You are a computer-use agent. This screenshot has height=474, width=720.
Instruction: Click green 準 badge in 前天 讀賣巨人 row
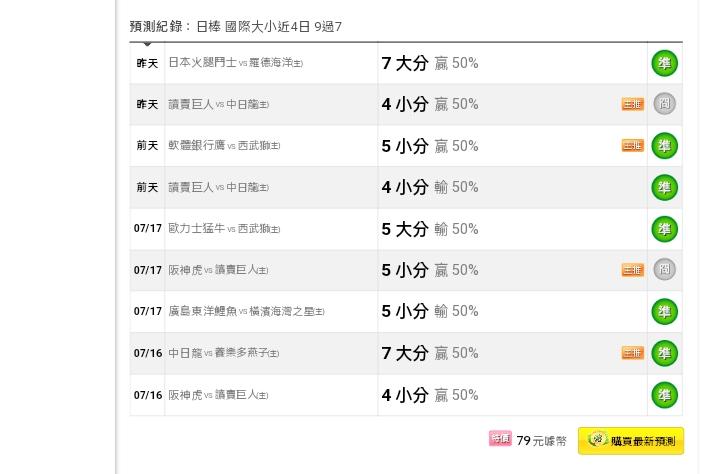(664, 187)
